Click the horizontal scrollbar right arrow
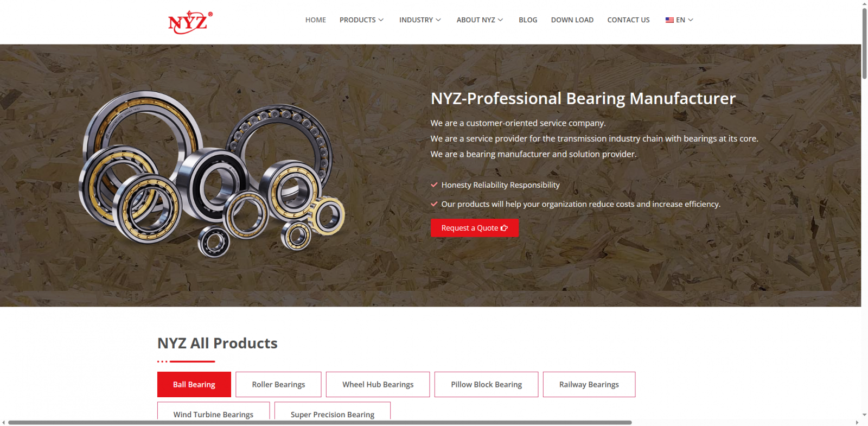Viewport: 868px width, 426px height. 857,422
